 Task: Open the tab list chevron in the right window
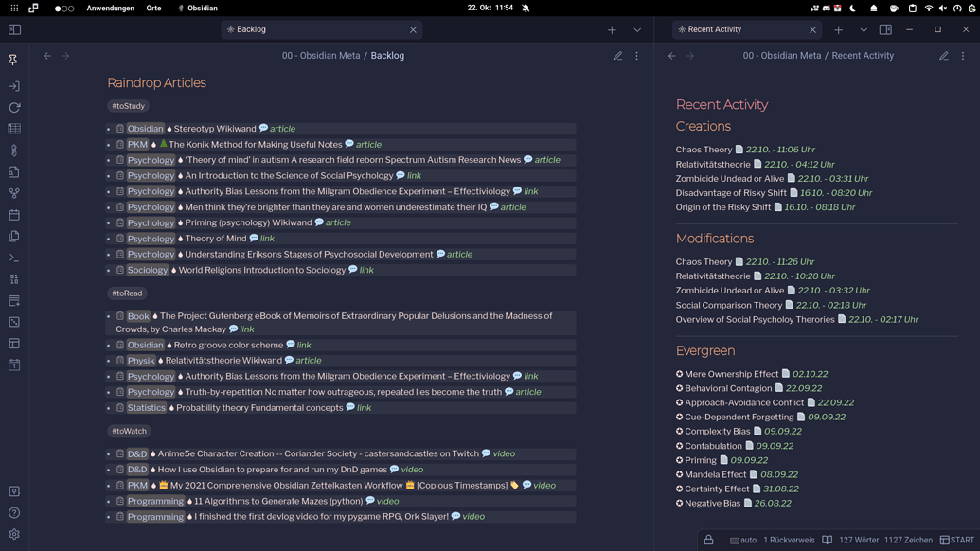coord(863,29)
